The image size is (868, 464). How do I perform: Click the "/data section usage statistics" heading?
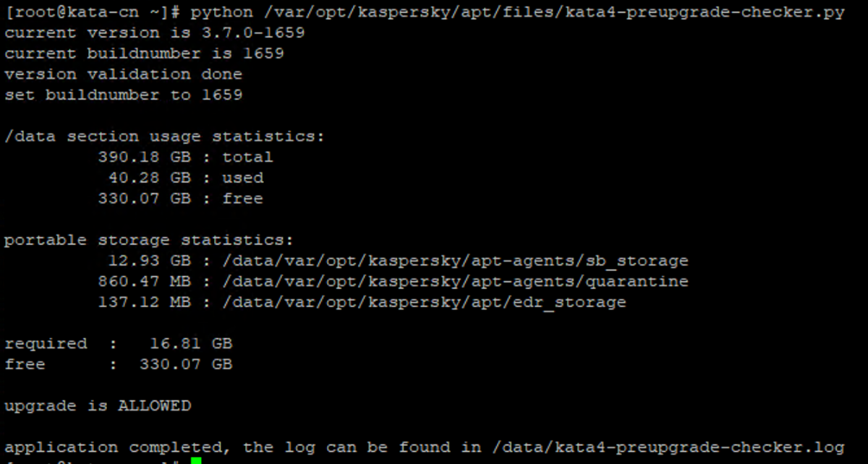164,137
